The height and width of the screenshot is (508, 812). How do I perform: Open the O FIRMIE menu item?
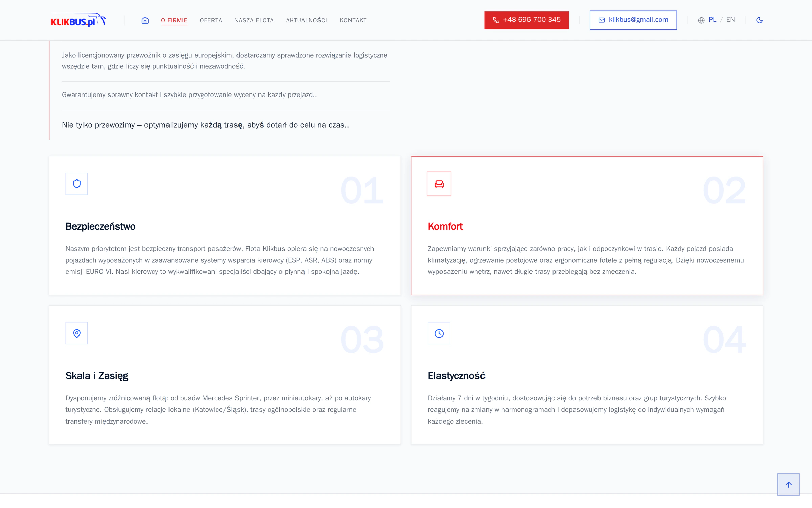174,20
